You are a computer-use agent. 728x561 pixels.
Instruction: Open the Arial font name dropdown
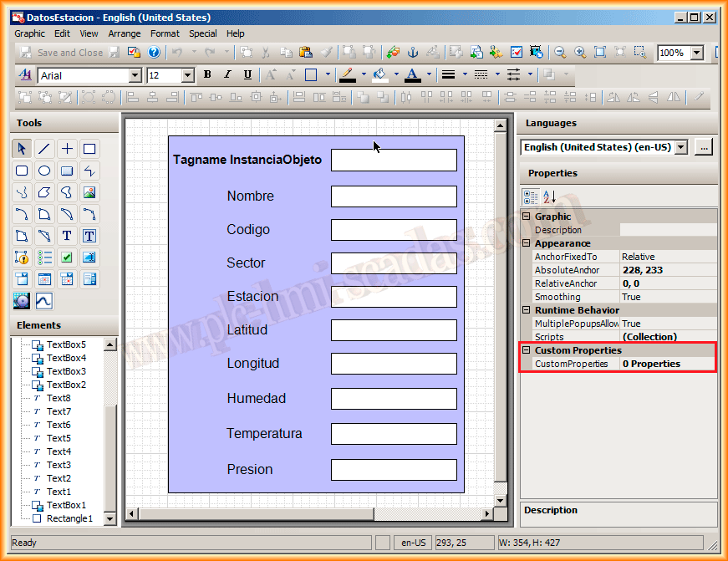pos(135,75)
